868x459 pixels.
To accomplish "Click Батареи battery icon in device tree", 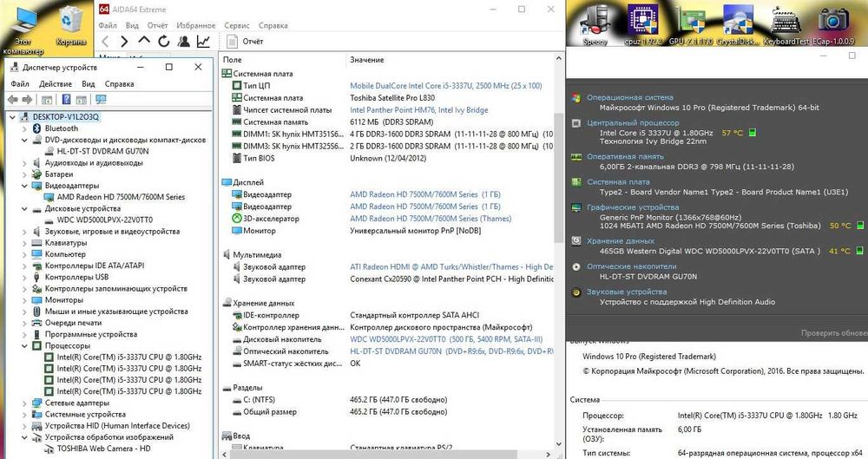I will 37,174.
